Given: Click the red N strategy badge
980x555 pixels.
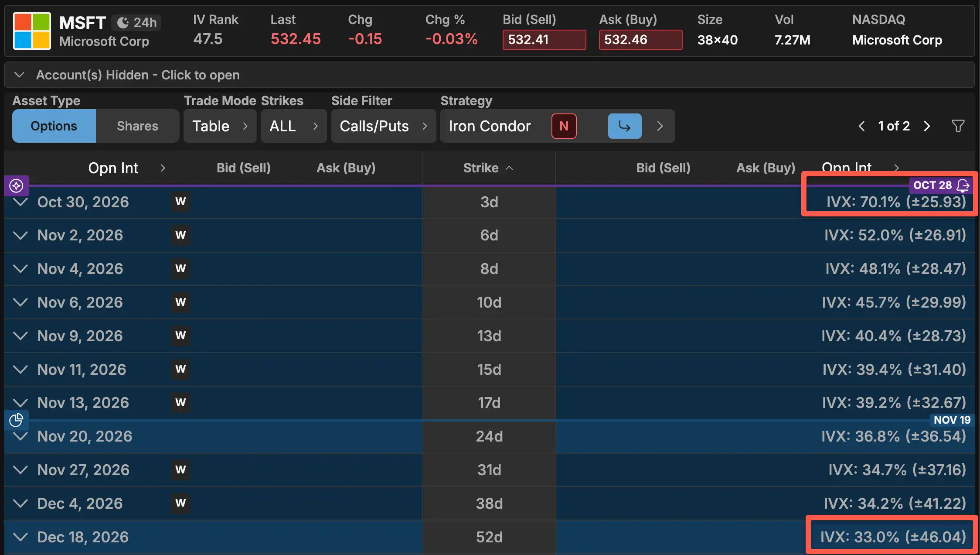Looking at the screenshot, I should (564, 126).
